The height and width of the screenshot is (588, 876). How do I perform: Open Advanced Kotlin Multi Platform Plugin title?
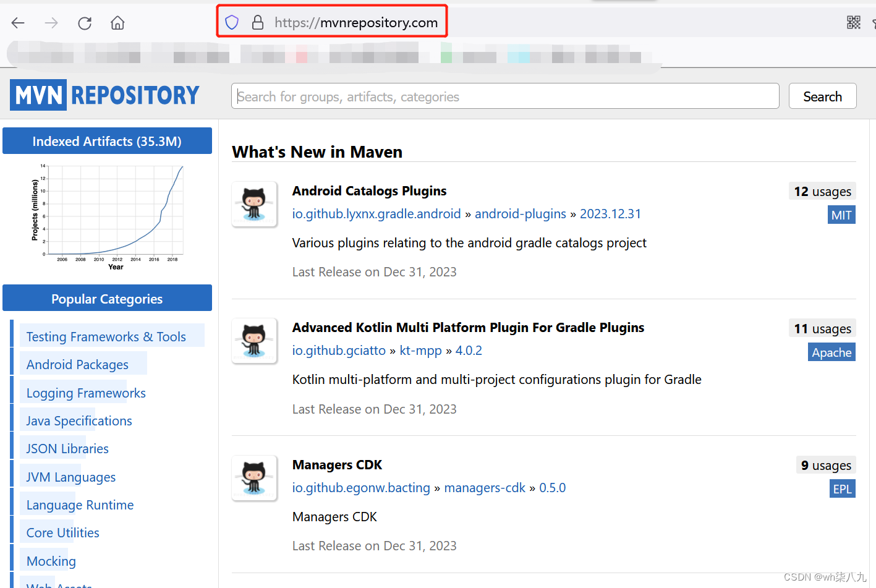pyautogui.click(x=468, y=327)
